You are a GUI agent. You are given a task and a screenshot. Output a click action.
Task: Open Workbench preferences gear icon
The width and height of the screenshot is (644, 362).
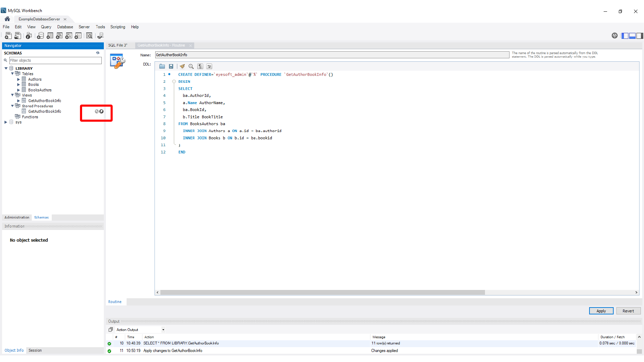(x=615, y=36)
